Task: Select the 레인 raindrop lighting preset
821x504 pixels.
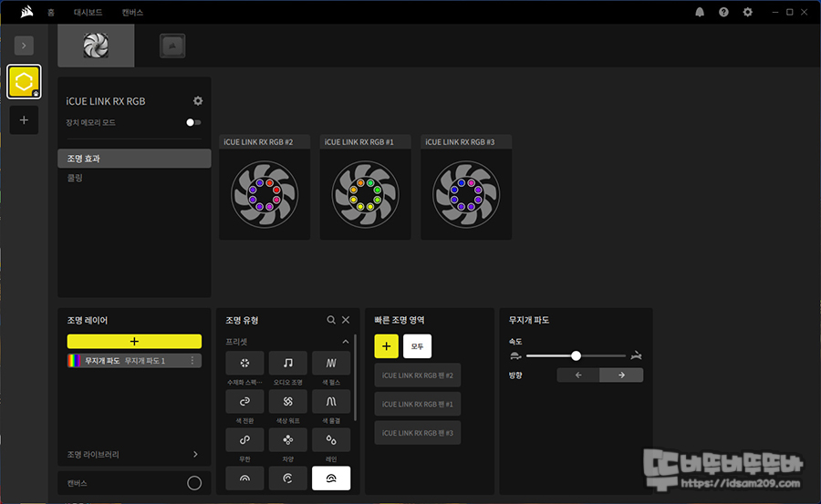Action: point(331,439)
